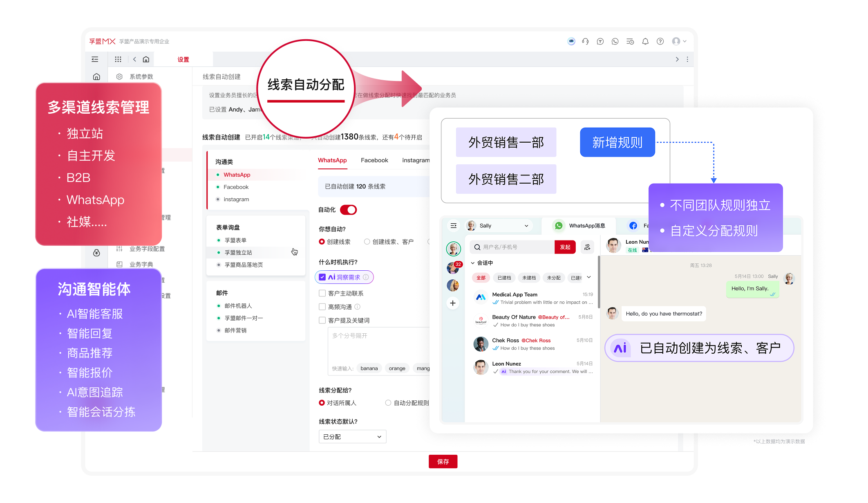Screen dimensions: 868x503
Task: Check the 客户主动联系 checkbox
Action: coord(322,293)
